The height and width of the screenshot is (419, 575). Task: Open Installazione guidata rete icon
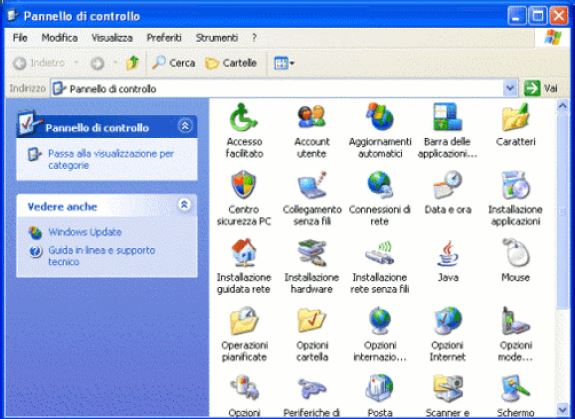pos(244,266)
